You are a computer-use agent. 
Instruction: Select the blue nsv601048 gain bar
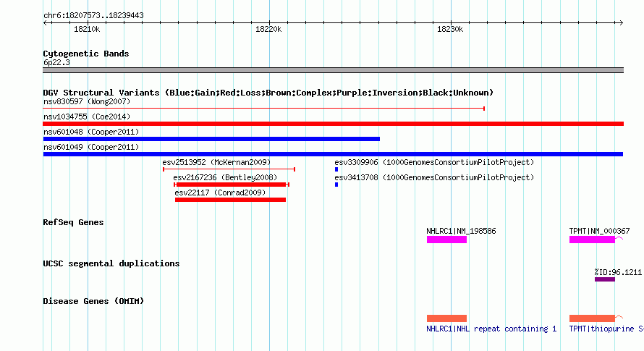[211, 139]
